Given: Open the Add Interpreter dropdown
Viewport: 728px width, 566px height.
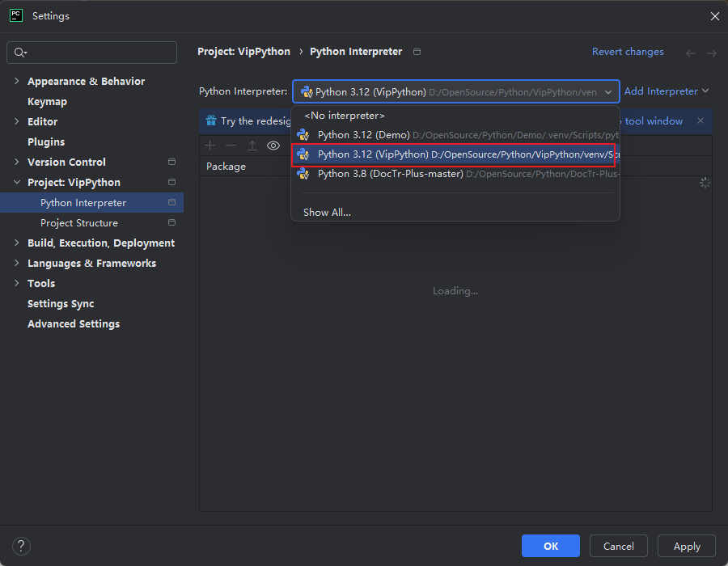Looking at the screenshot, I should point(667,91).
